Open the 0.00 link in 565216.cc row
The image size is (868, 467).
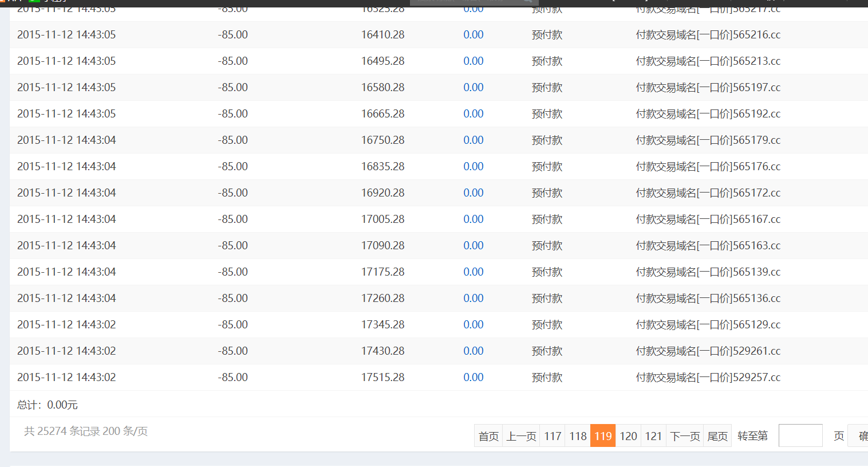pyautogui.click(x=474, y=35)
